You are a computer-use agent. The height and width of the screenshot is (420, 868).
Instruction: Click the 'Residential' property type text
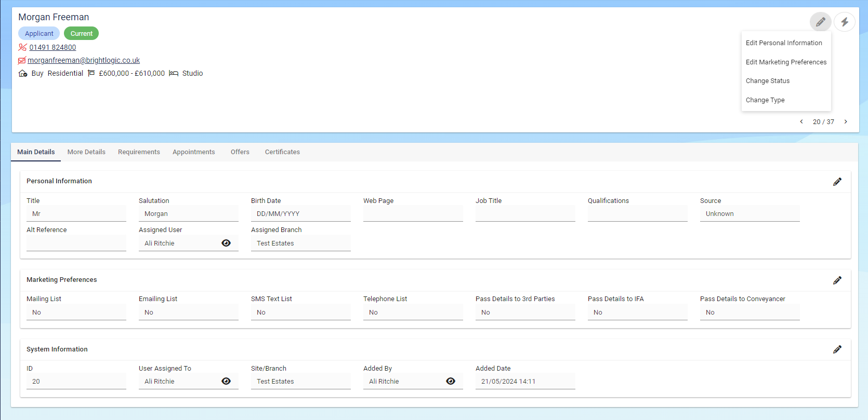[x=65, y=73]
